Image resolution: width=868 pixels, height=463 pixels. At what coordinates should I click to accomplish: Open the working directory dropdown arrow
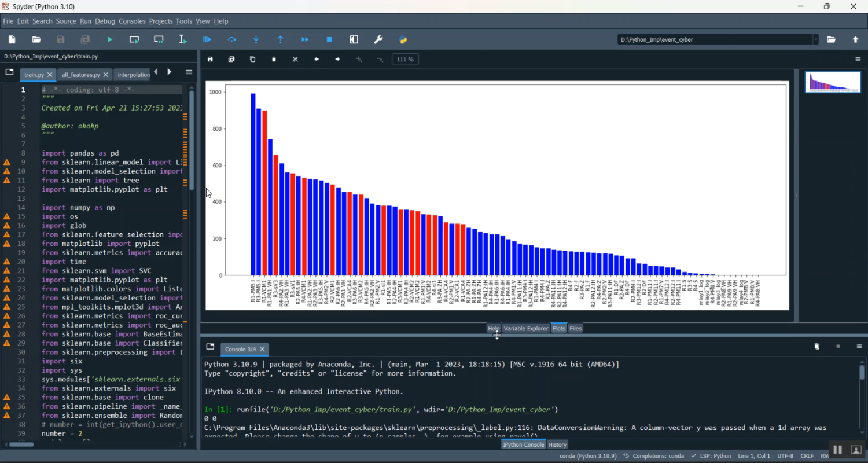click(816, 39)
